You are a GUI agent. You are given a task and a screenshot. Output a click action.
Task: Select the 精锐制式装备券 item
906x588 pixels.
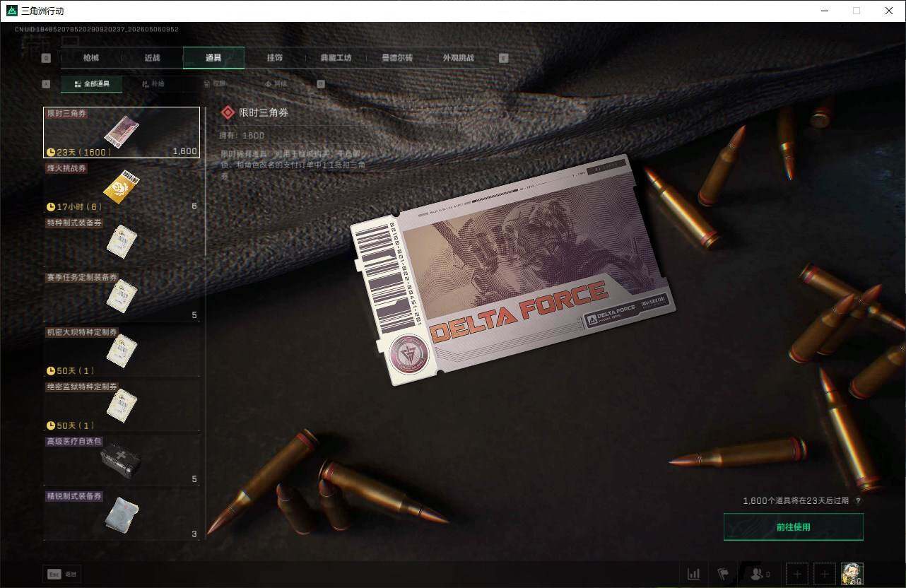coord(122,515)
